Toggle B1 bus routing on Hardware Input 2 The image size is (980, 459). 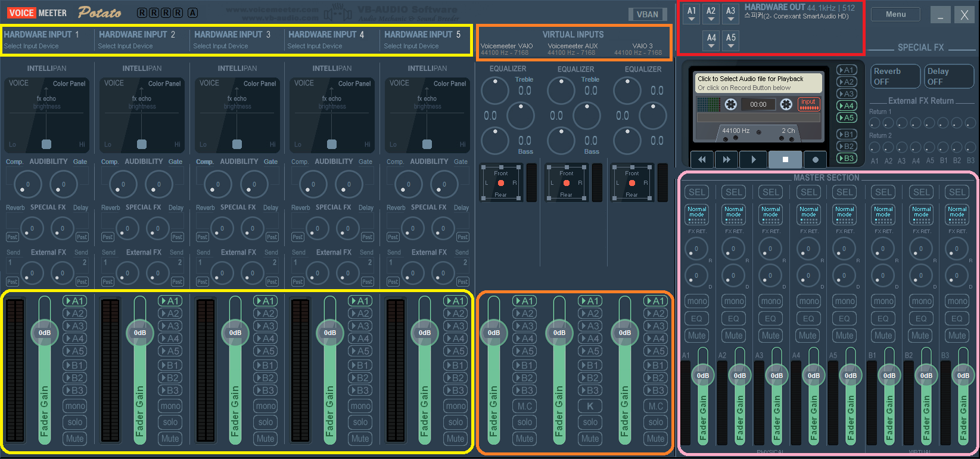170,365
